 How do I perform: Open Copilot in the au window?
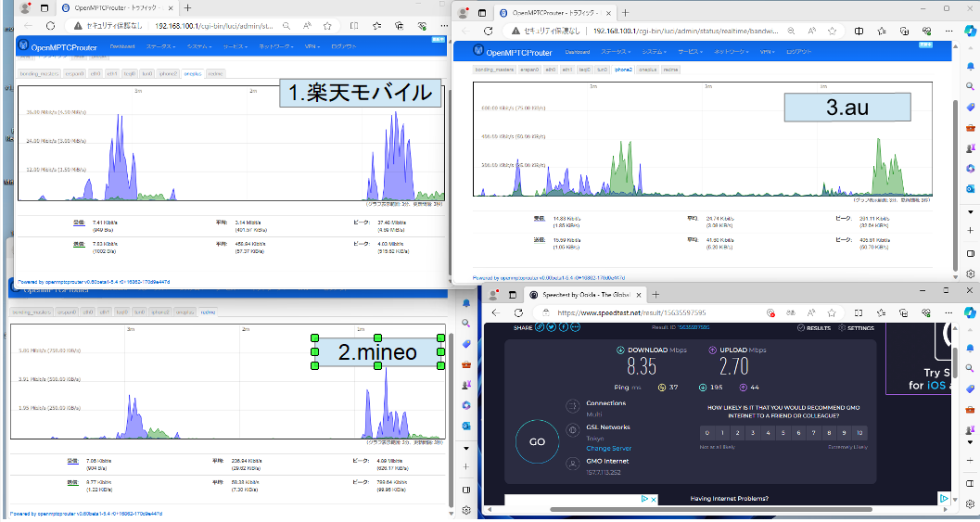point(970,30)
